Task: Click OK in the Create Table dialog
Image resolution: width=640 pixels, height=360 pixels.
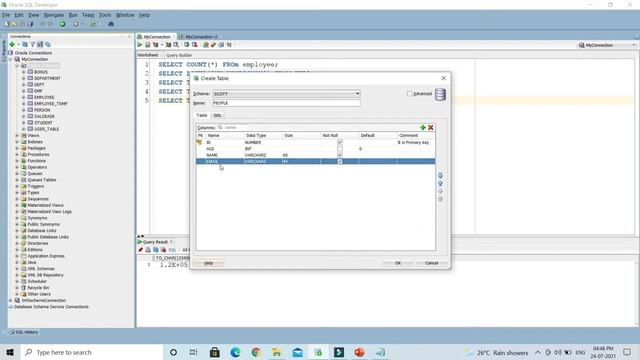Action: (x=398, y=263)
